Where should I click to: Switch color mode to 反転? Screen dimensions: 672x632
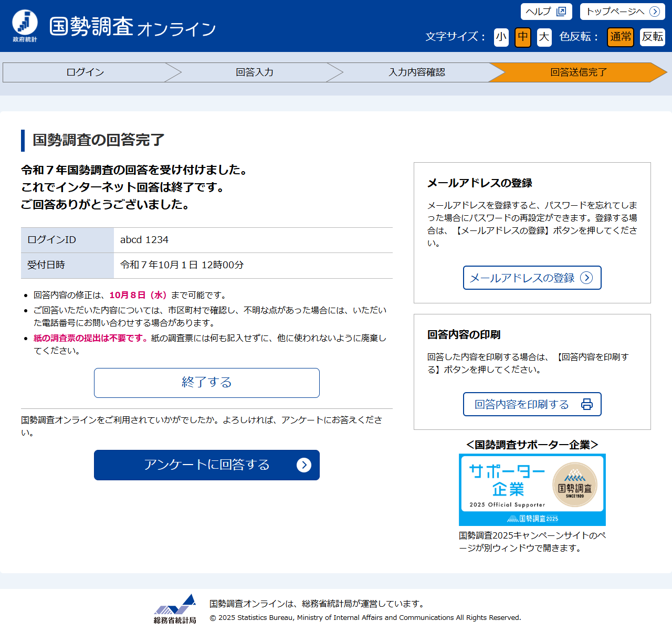[652, 37]
